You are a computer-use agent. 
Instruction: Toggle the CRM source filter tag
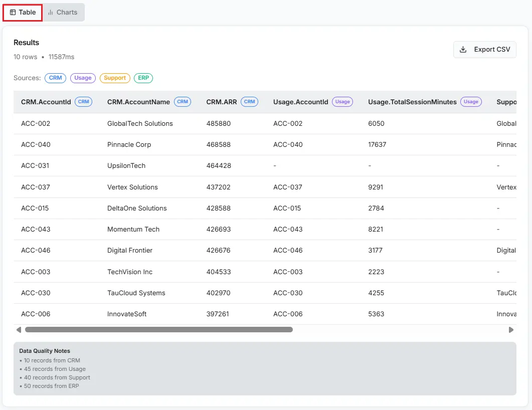(x=55, y=78)
